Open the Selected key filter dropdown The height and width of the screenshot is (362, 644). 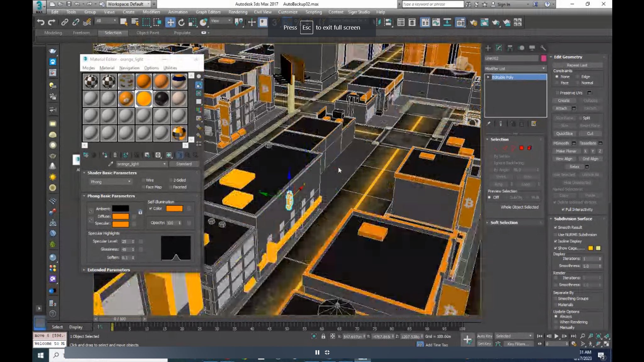[514, 336]
